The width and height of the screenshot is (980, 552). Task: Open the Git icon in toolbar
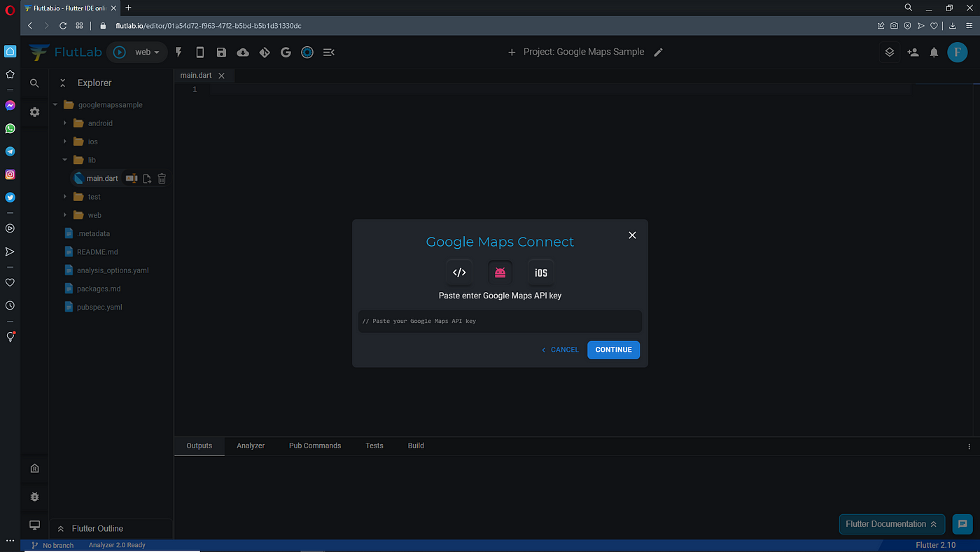pos(265,52)
